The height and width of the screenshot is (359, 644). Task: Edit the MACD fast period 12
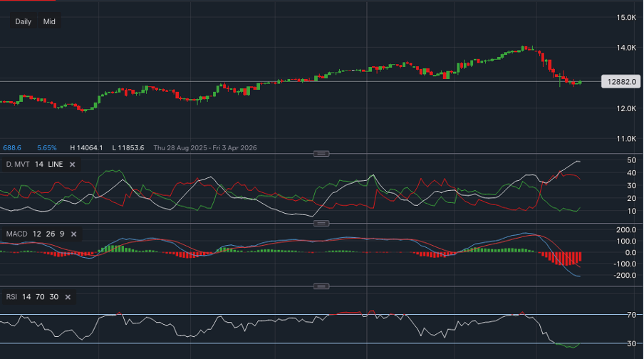(x=35, y=234)
